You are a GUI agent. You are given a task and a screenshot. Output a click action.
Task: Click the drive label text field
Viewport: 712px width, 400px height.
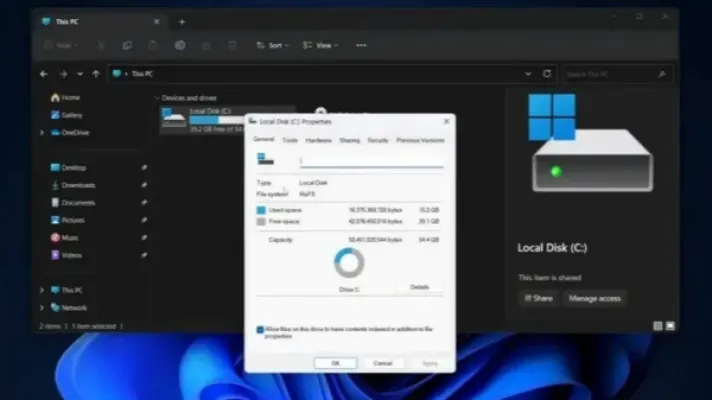point(371,161)
